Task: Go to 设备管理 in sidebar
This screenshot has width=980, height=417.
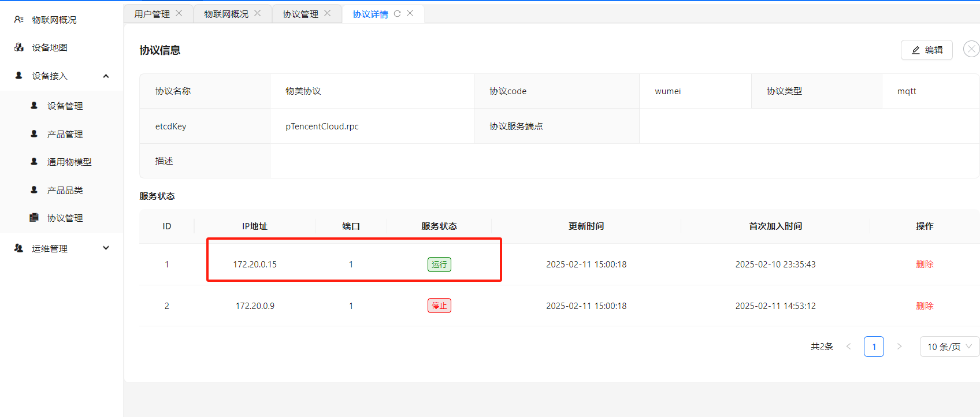Action: pyautogui.click(x=65, y=106)
